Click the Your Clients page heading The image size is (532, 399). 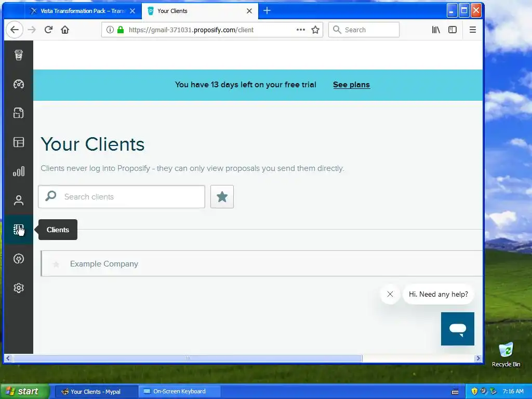pos(92,144)
